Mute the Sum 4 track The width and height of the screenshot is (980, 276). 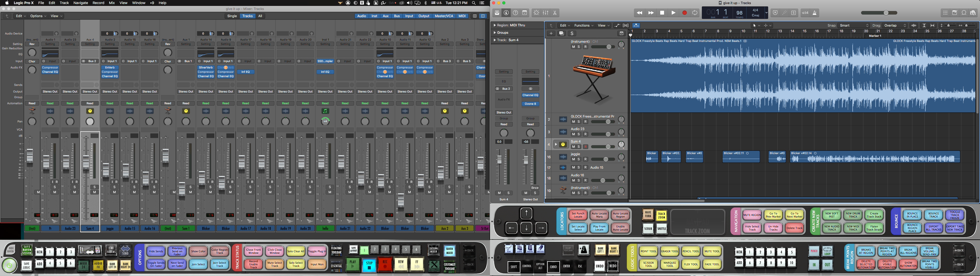click(x=573, y=147)
